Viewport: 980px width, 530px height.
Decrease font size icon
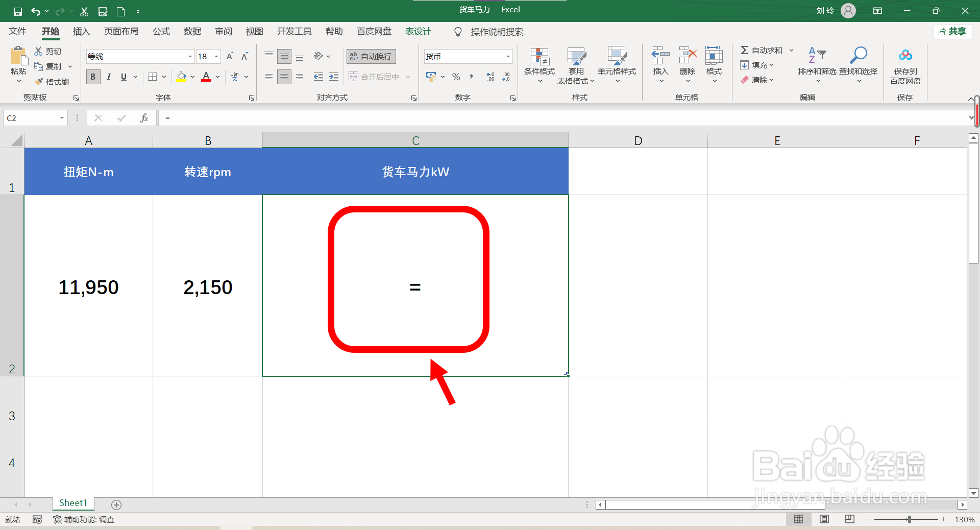[244, 56]
